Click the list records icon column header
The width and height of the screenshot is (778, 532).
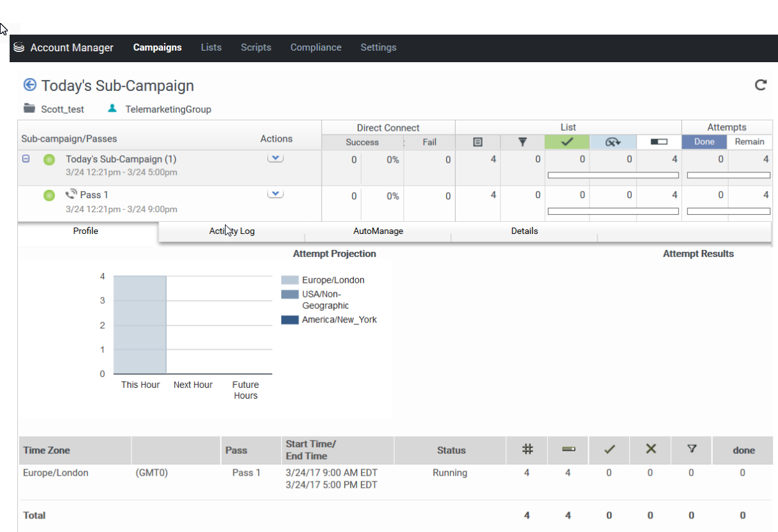tap(477, 142)
